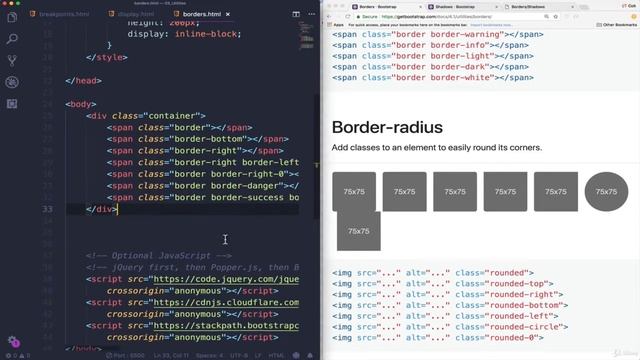This screenshot has height=360, width=640.
Task: Click the closing </div> line in the editor
Action: pos(102,209)
